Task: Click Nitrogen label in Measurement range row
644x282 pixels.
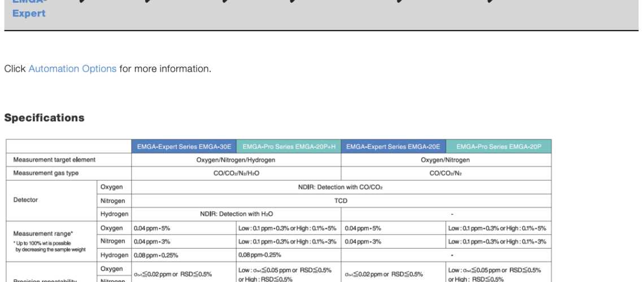Action: point(113,241)
